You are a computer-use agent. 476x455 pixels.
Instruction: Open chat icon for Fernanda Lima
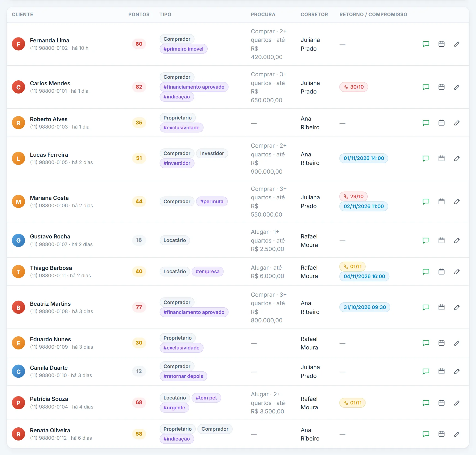(426, 44)
